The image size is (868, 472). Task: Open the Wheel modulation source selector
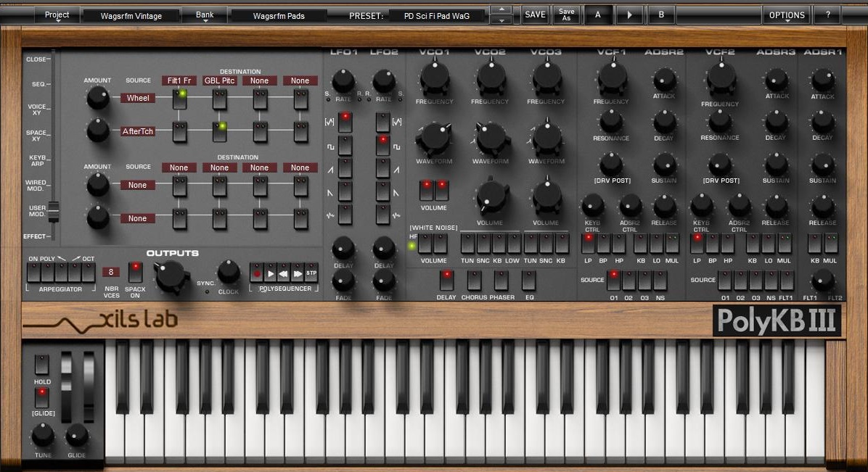tap(138, 98)
